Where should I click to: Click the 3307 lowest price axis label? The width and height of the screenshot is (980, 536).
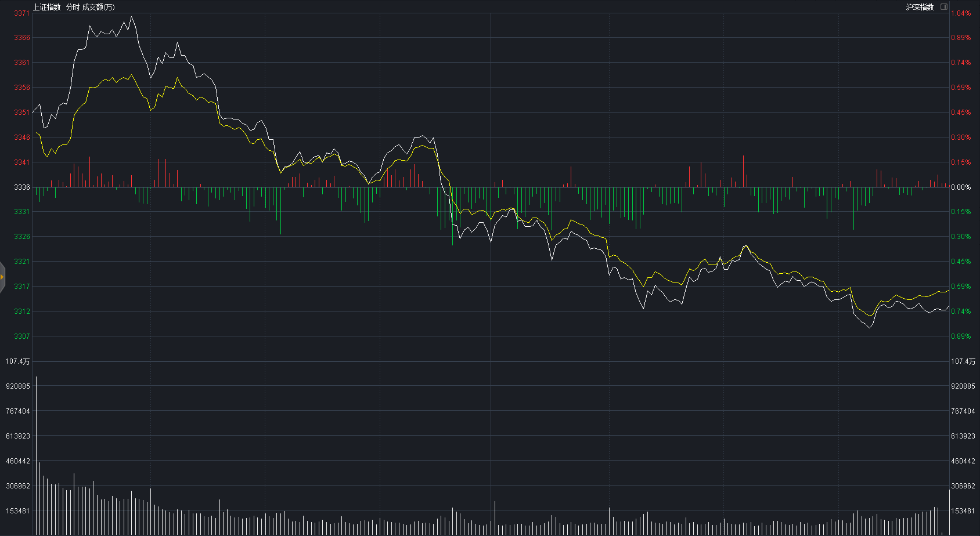point(22,336)
